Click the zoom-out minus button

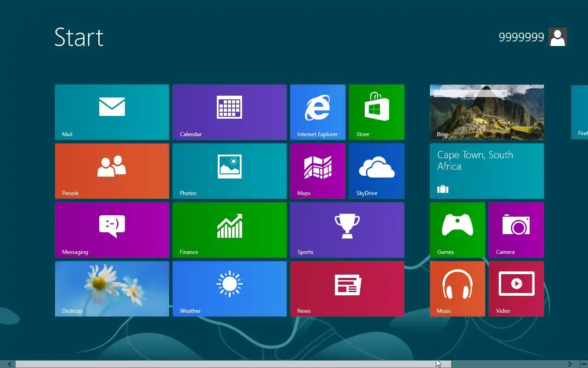[x=584, y=364]
